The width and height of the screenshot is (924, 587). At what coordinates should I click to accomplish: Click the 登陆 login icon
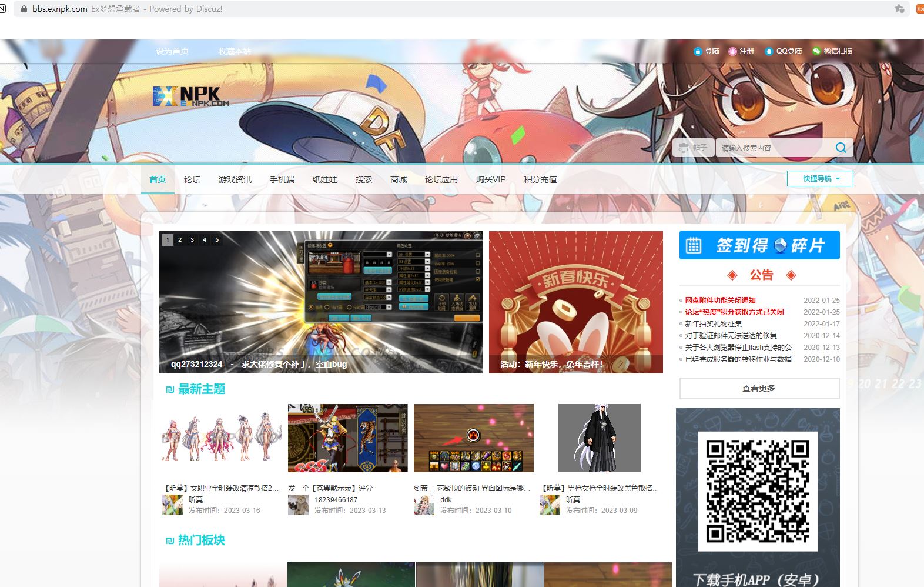tap(698, 51)
